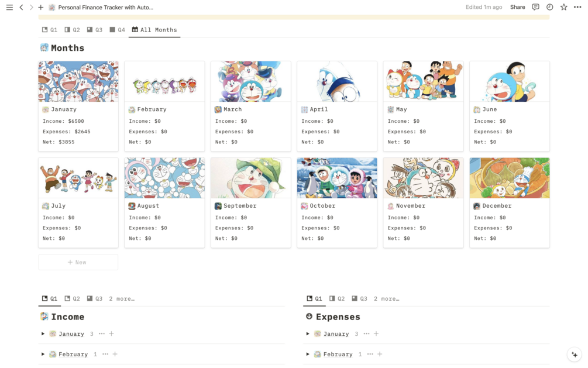588x368 pixels.
Task: Select Q2 tab in Expenses section
Action: point(337,298)
